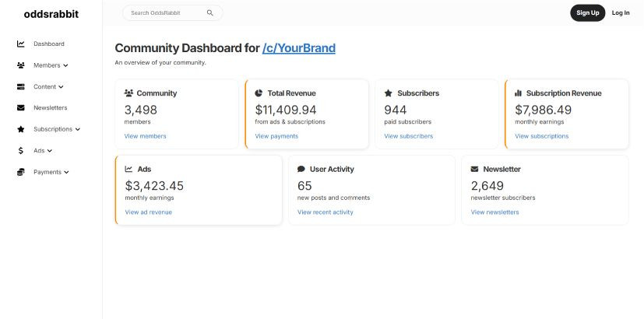
Task: Click the Newsletter card envelope icon
Action: pyautogui.click(x=474, y=169)
